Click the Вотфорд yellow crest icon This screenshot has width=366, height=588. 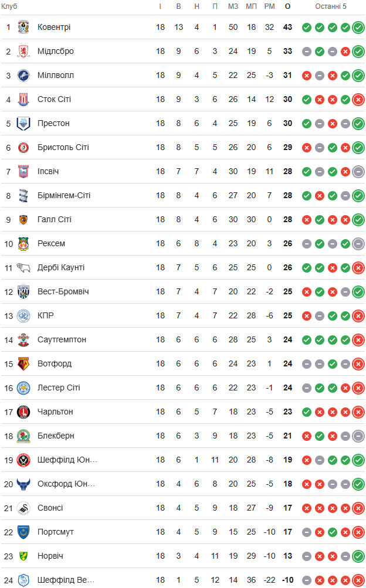pyautogui.click(x=23, y=363)
